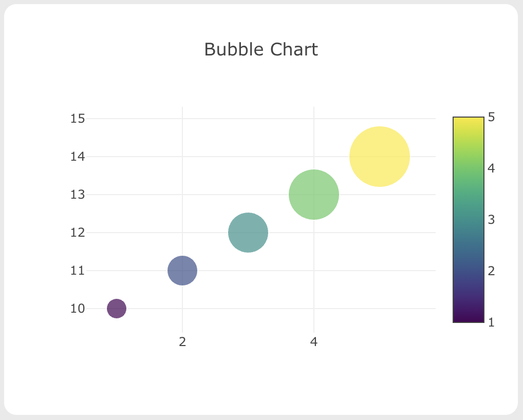Click the colorbar tick label 4
523x420 pixels.
(492, 168)
